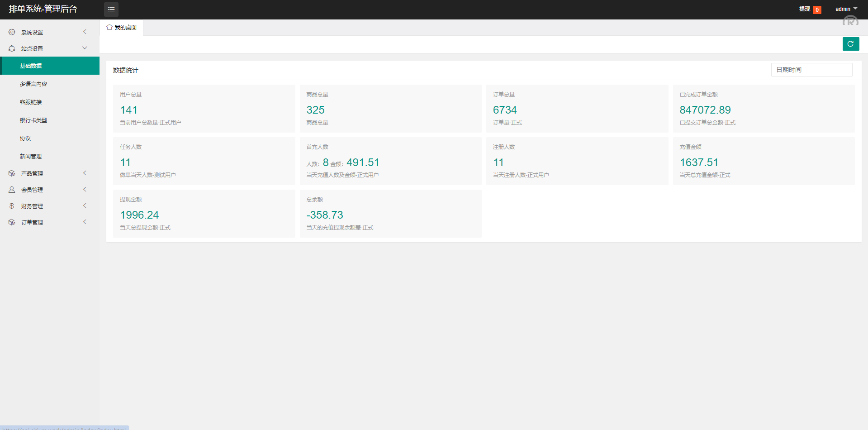Click the 日期时间 date input field
Viewport: 868px width, 430px height.
[811, 70]
